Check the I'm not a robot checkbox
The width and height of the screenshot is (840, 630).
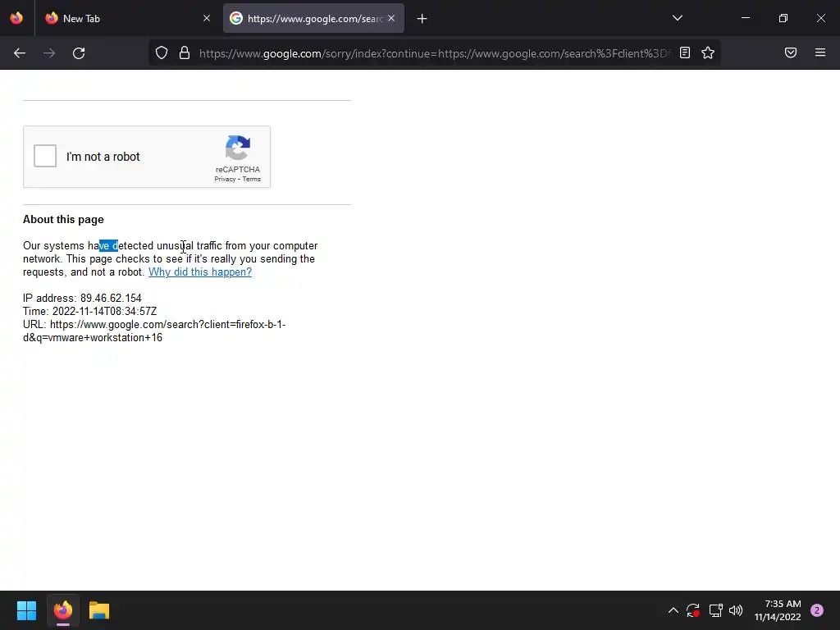click(45, 156)
